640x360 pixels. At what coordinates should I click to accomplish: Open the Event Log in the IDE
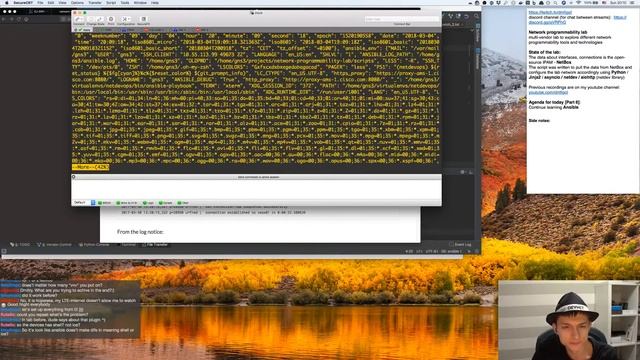[x=460, y=244]
